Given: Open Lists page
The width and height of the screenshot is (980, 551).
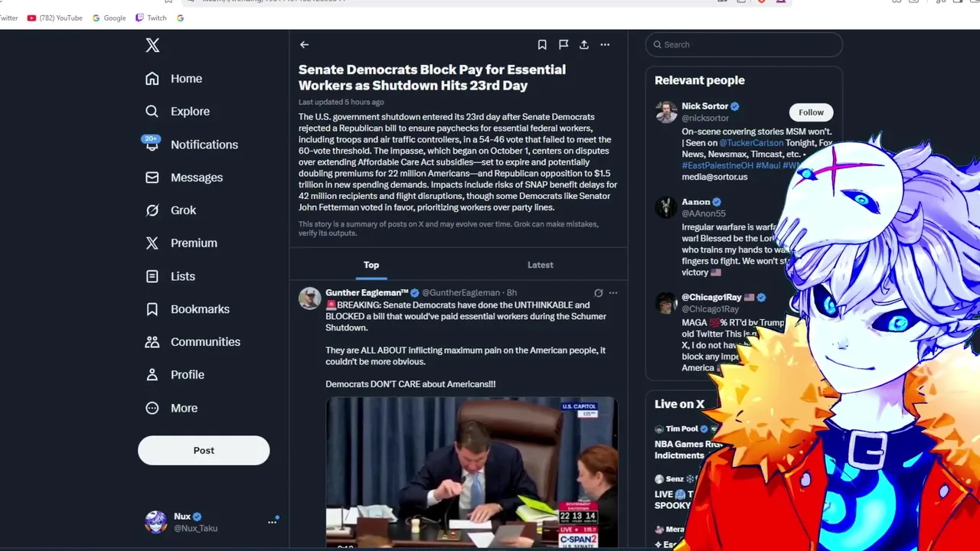Looking at the screenshot, I should click(170, 275).
